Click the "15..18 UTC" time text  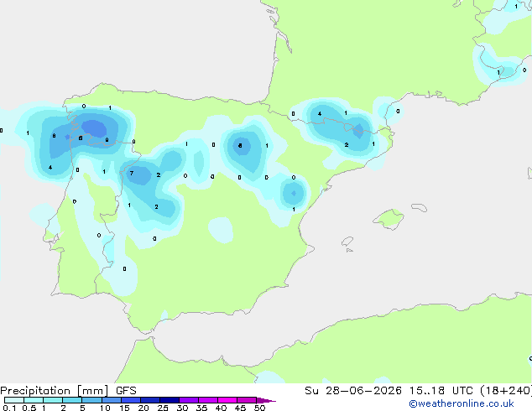point(441,391)
